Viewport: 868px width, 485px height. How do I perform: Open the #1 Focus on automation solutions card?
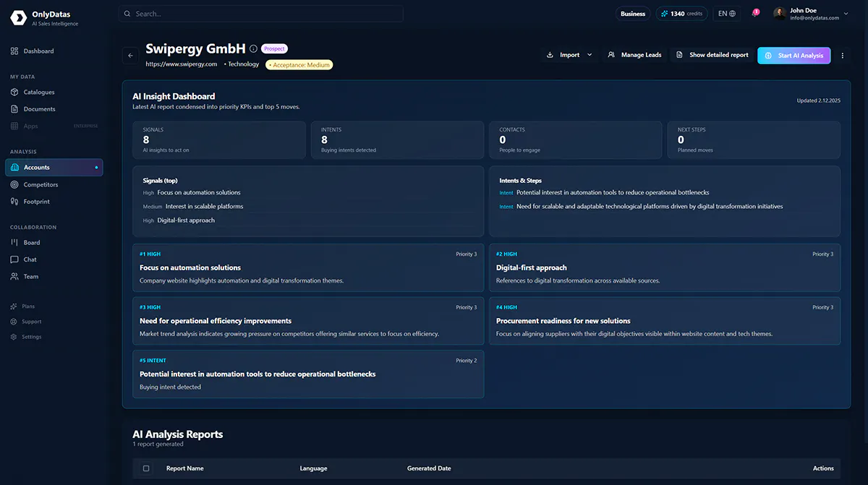(308, 267)
